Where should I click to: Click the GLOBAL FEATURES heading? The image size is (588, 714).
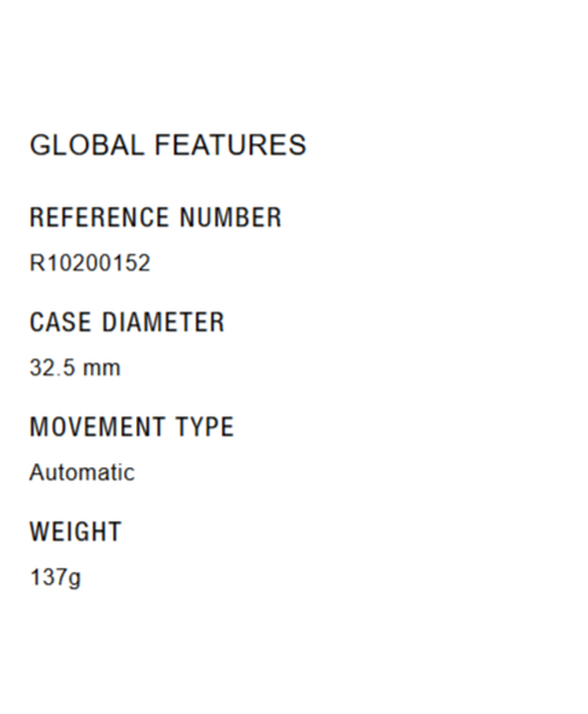click(x=168, y=145)
